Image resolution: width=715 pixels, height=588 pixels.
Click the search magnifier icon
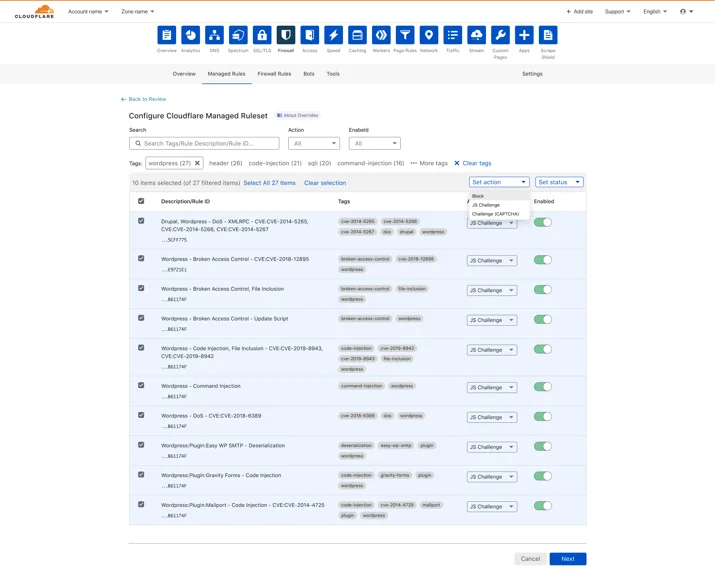(138, 143)
